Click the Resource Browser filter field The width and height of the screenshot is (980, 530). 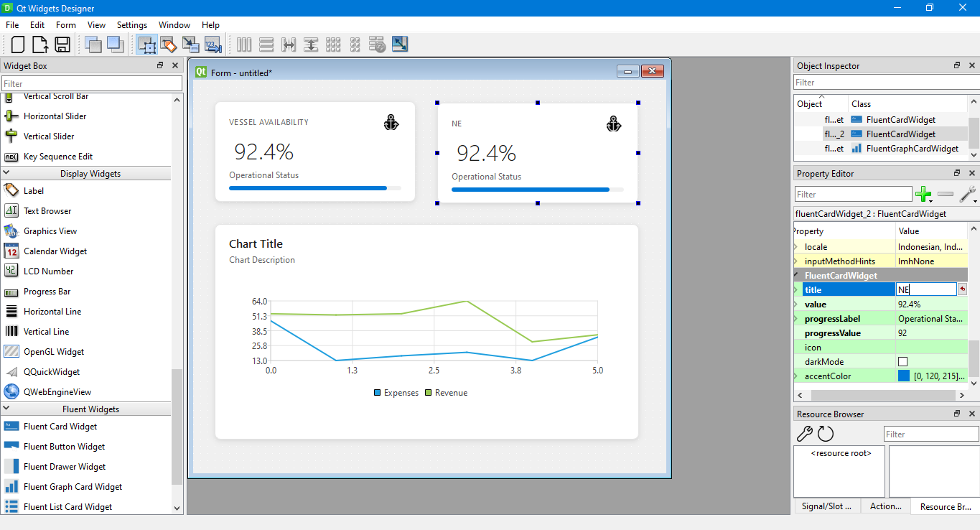point(931,434)
